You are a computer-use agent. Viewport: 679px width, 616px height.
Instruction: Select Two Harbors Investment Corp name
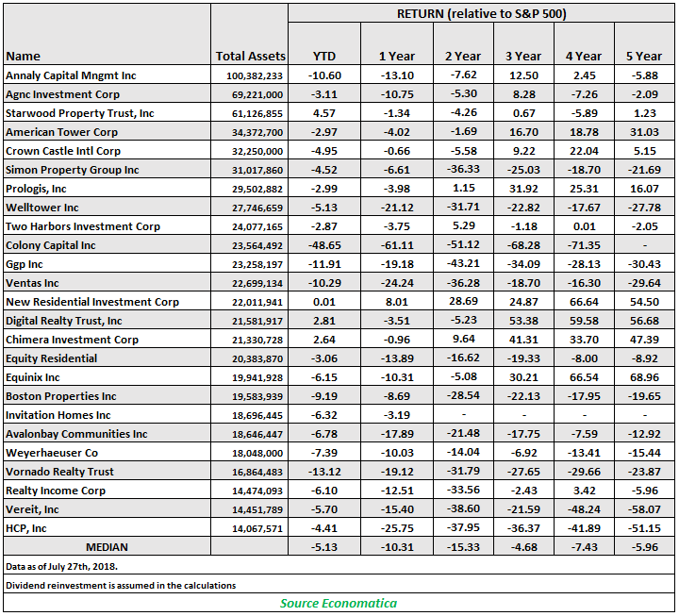pyautogui.click(x=83, y=226)
